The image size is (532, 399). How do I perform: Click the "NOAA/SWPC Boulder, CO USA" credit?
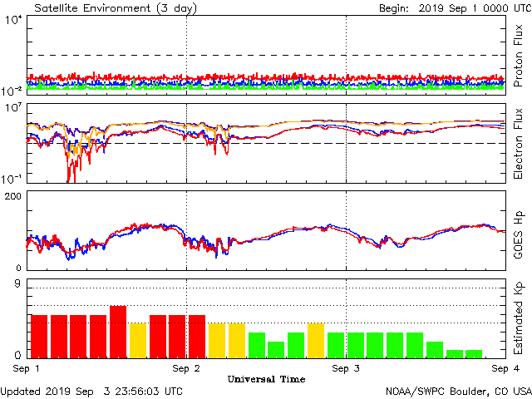[459, 392]
